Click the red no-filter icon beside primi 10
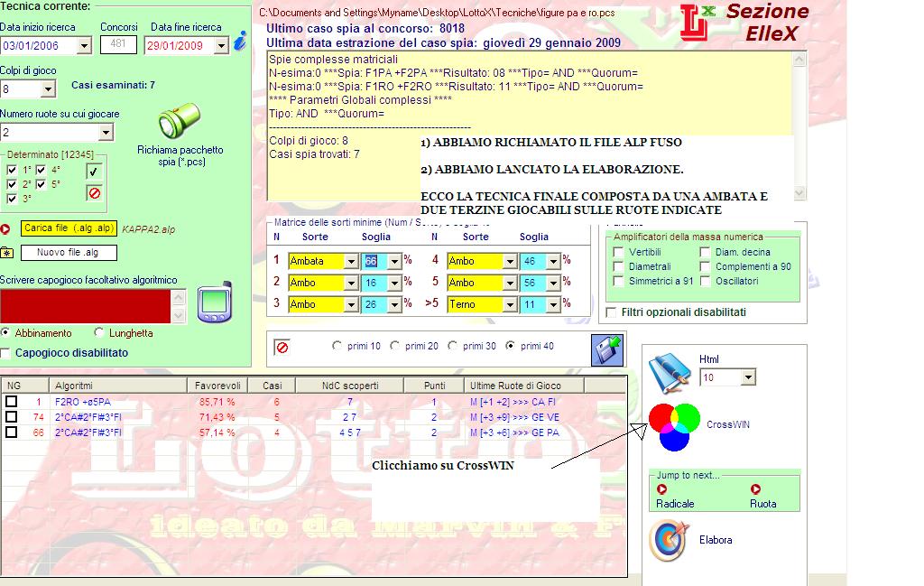This screenshot has width=924, height=586. click(x=282, y=348)
